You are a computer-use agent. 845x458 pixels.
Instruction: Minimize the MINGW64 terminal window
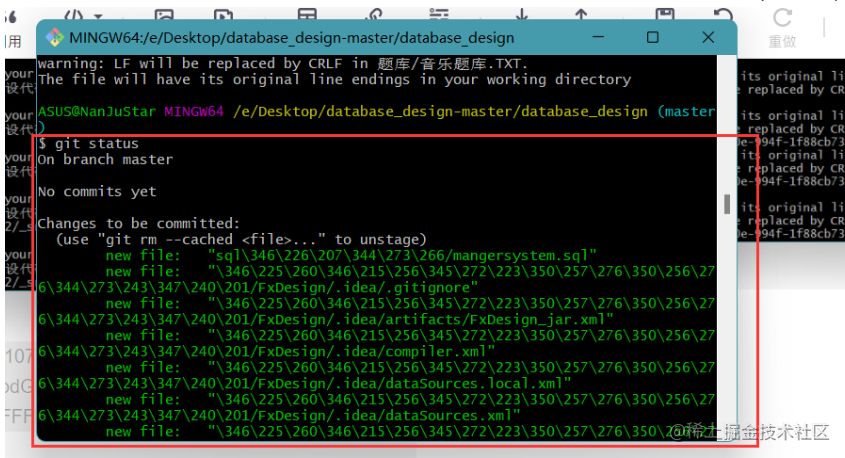[x=598, y=37]
